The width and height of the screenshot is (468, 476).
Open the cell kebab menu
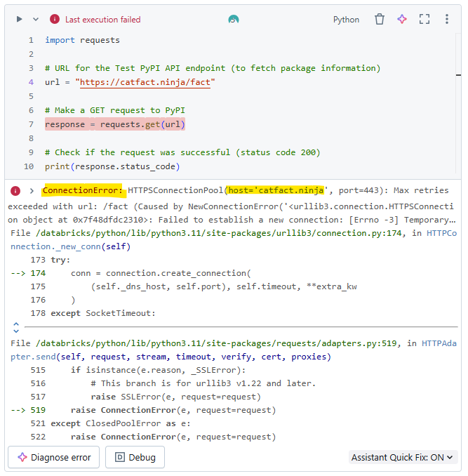[x=447, y=20]
